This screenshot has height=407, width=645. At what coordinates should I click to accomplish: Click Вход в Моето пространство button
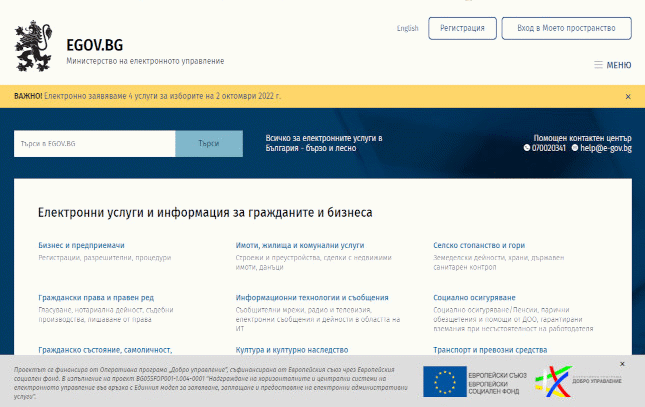566,28
